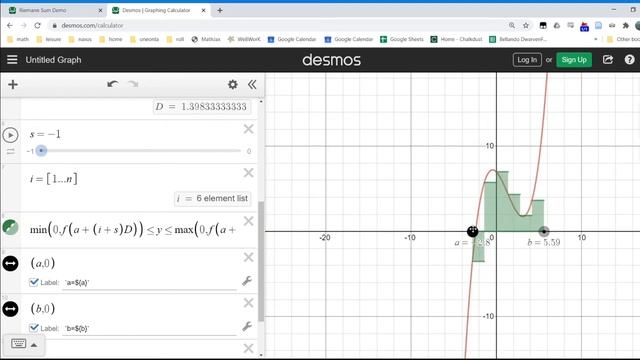Open the Desmos help menu
This screenshot has width=640, height=360.
click(x=629, y=60)
